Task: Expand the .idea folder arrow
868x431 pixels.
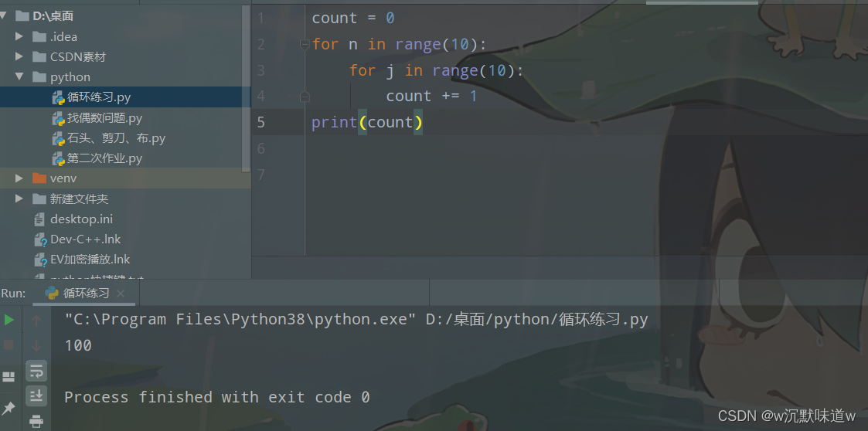Action: (x=19, y=36)
